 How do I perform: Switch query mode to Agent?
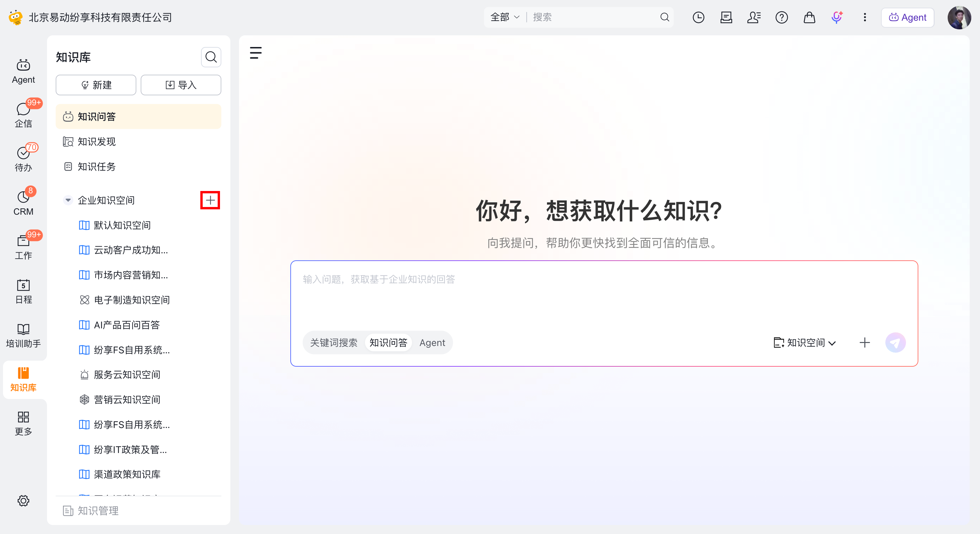(432, 343)
